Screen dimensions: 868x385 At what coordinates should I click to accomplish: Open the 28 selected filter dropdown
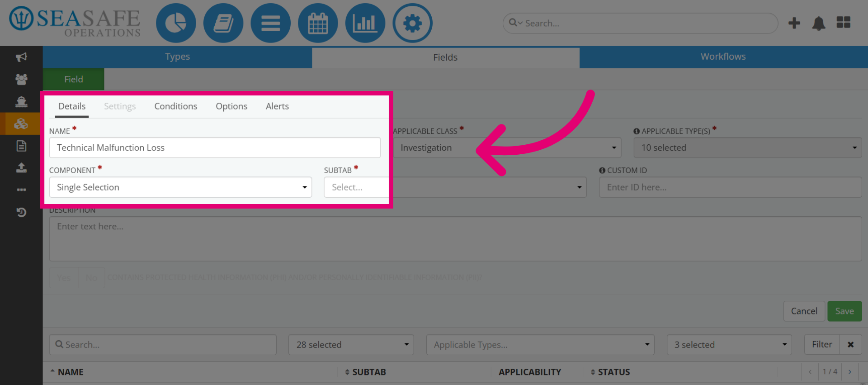(x=351, y=345)
